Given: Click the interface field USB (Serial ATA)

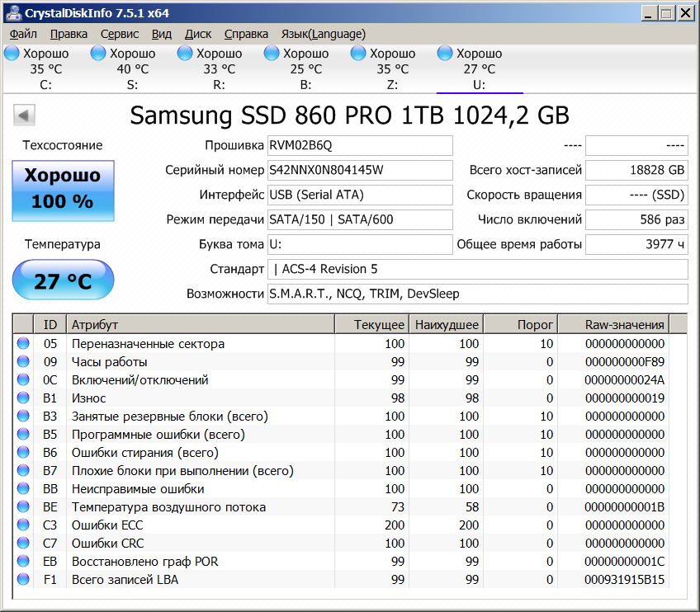Looking at the screenshot, I should pos(360,195).
